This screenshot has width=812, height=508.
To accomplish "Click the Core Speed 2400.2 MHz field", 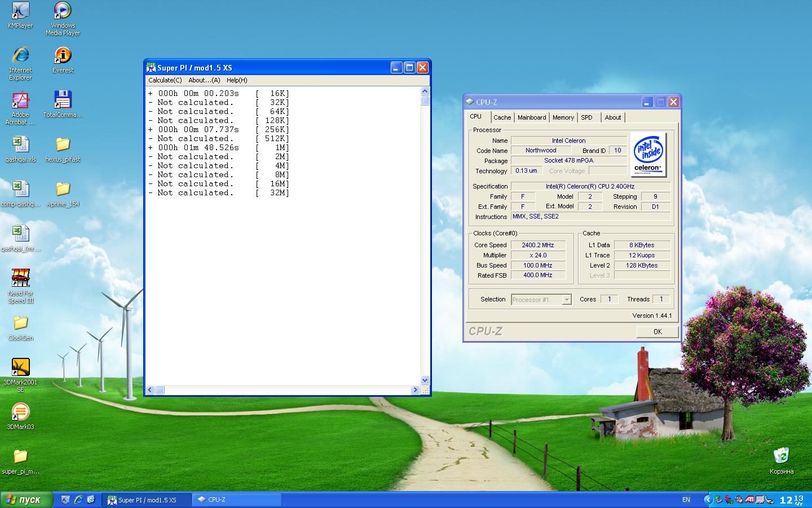I will pyautogui.click(x=538, y=245).
